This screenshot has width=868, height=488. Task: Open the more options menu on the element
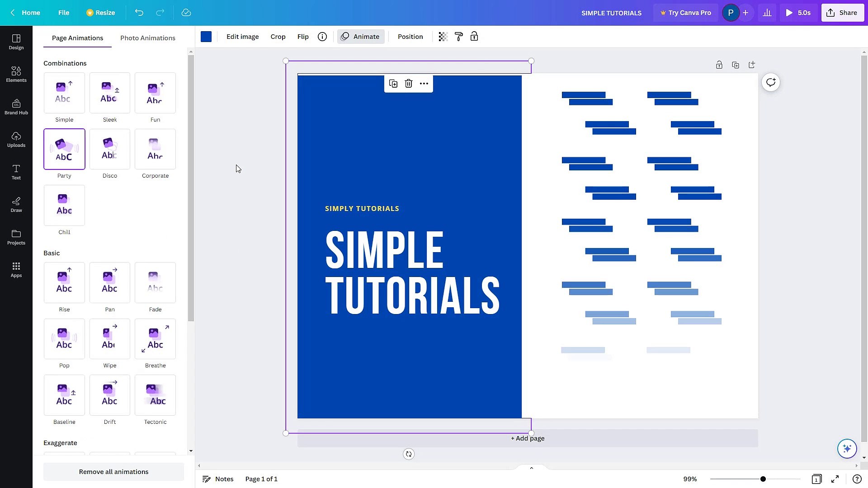tap(424, 84)
